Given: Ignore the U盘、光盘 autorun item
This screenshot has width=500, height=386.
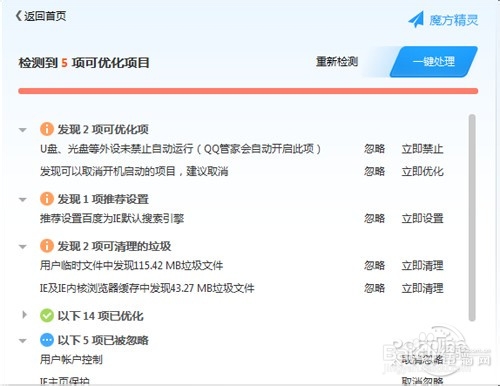Looking at the screenshot, I should (x=375, y=149).
